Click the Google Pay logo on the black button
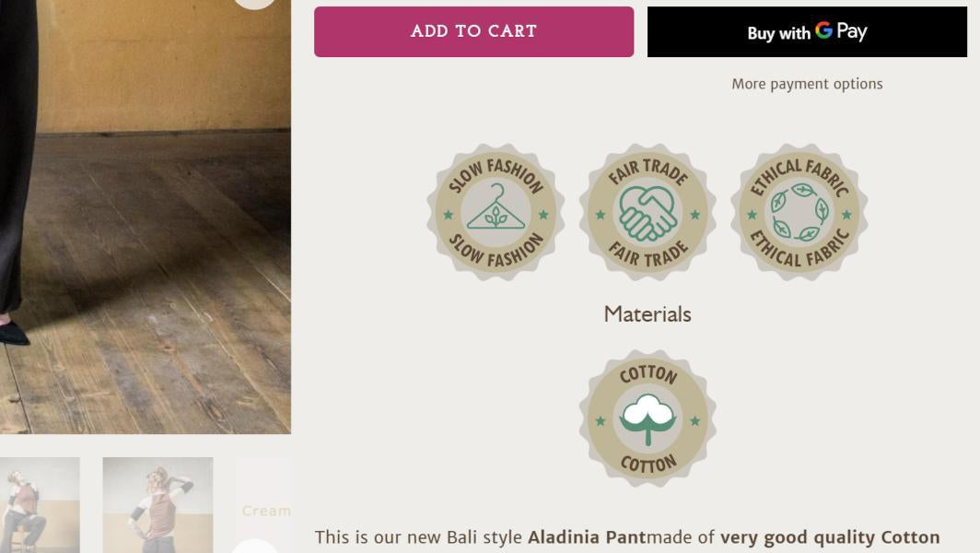Screen dimensions: 980x553 pyautogui.click(x=842, y=31)
